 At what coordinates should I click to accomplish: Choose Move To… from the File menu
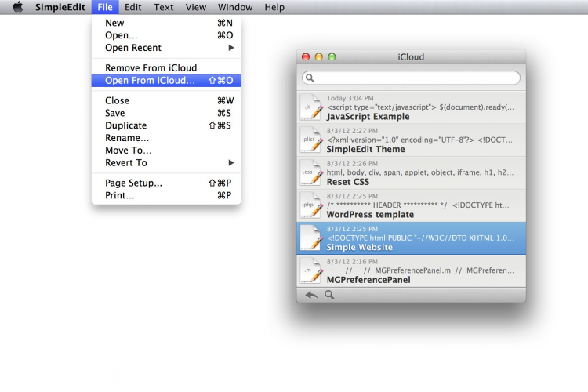pyautogui.click(x=166, y=151)
